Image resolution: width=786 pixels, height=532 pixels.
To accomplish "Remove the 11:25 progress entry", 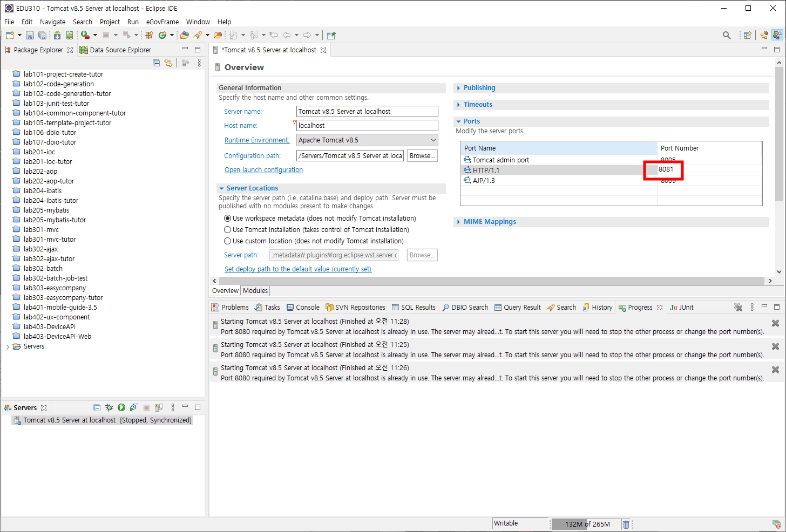I will click(x=775, y=346).
